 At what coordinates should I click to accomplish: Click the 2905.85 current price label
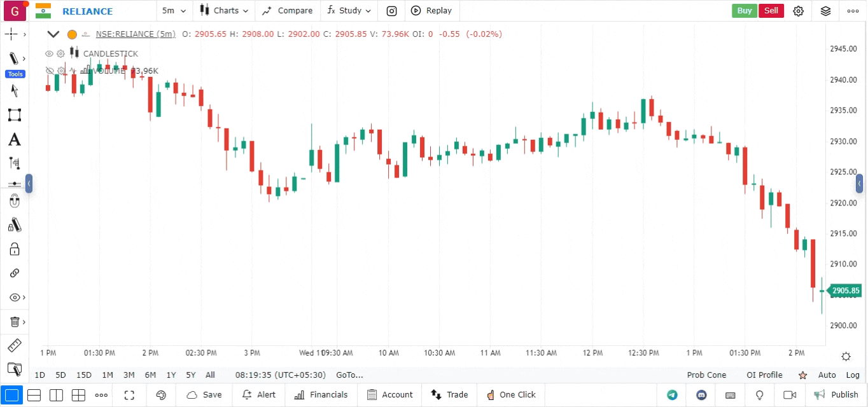click(x=845, y=291)
